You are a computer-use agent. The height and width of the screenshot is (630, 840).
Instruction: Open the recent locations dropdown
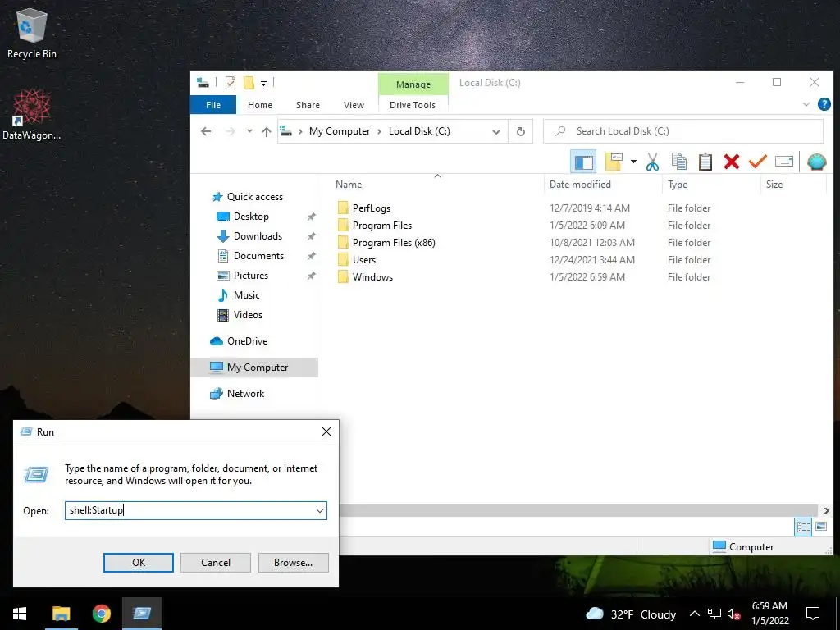click(249, 131)
